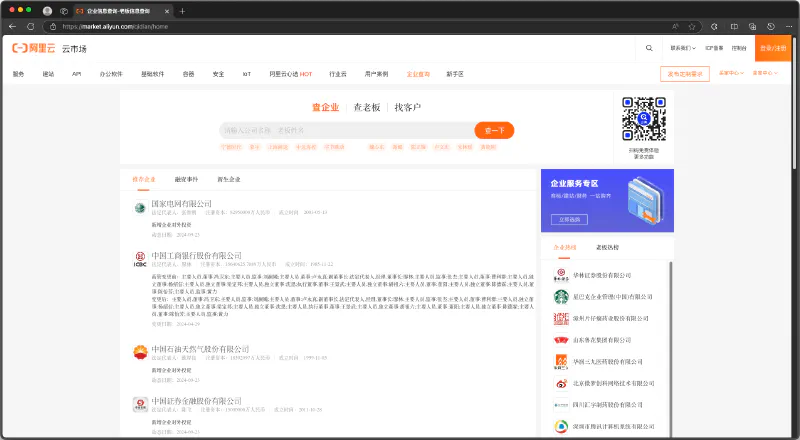Screen dimensions: 800x440
Task: Click the read aloud icon in the address bar
Action: tap(676, 27)
